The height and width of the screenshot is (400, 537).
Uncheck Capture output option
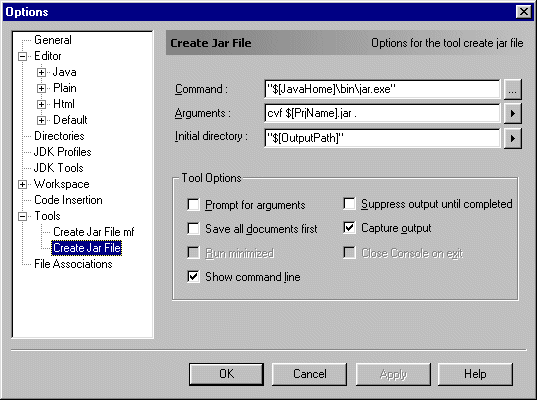349,228
